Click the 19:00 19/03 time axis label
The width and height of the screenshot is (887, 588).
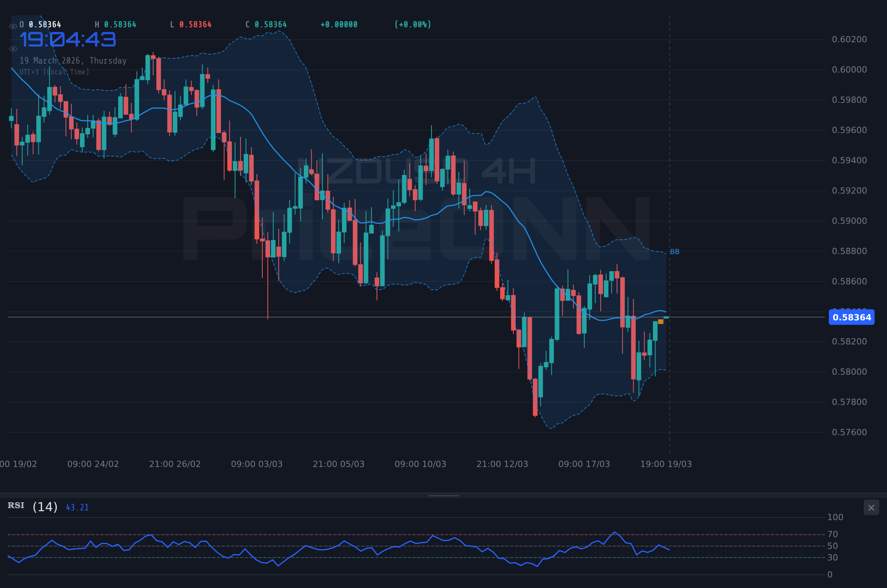pyautogui.click(x=667, y=463)
